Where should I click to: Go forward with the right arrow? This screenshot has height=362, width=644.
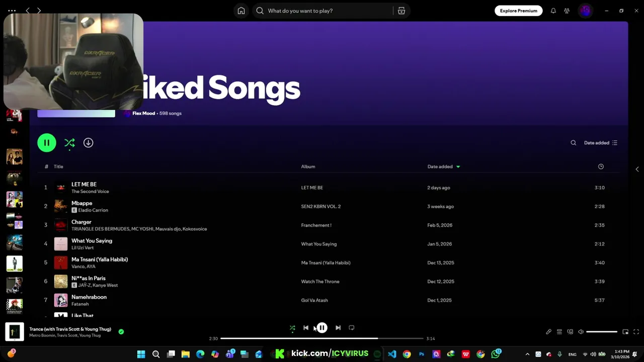(x=39, y=11)
